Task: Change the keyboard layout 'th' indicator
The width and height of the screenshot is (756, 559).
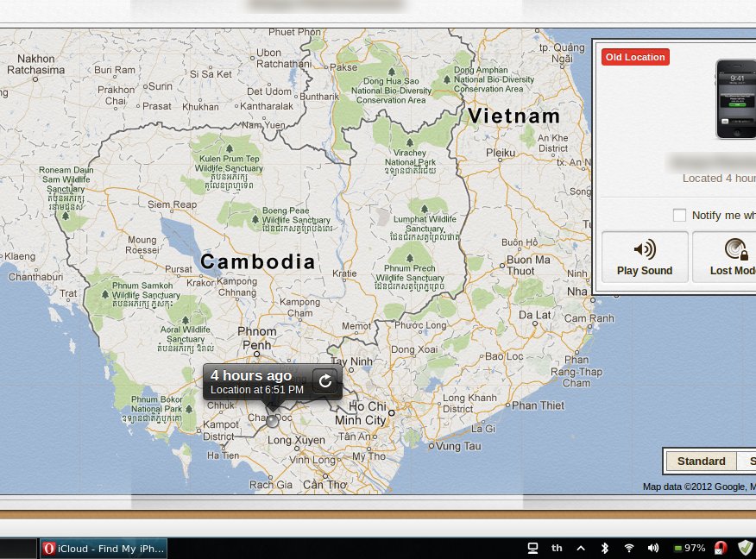Action: point(557,548)
